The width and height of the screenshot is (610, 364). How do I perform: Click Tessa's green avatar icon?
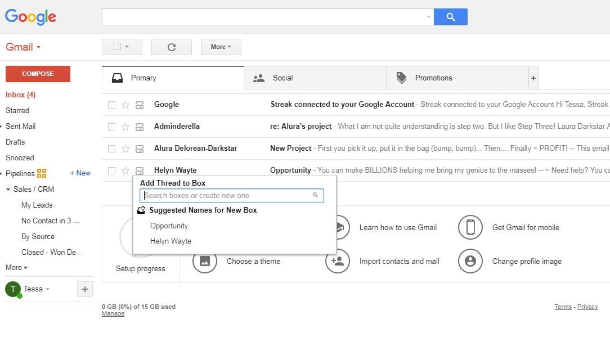click(14, 289)
